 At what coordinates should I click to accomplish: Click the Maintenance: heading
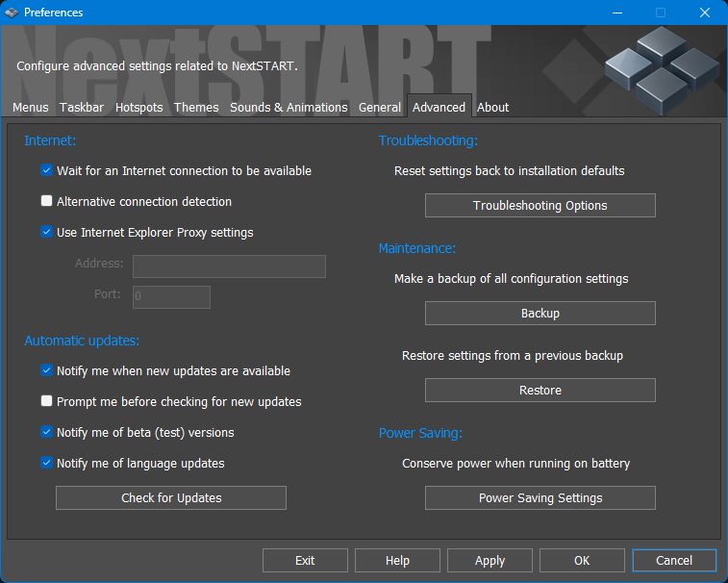[417, 248]
